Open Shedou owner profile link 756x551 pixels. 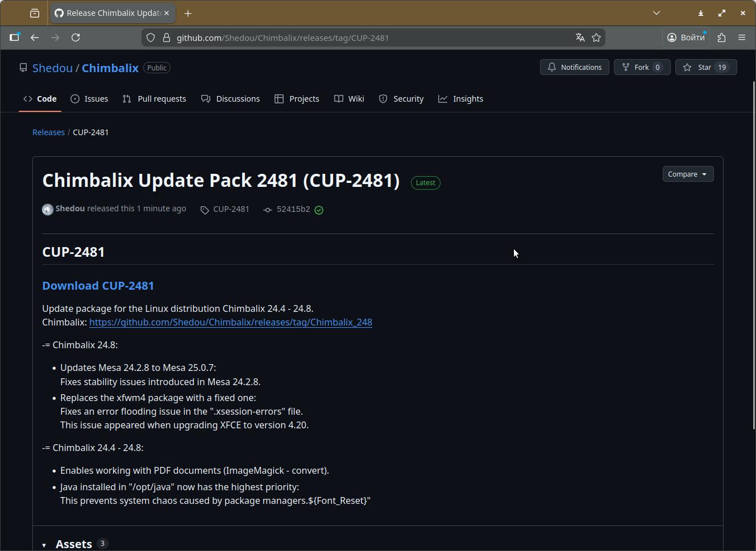coord(52,68)
